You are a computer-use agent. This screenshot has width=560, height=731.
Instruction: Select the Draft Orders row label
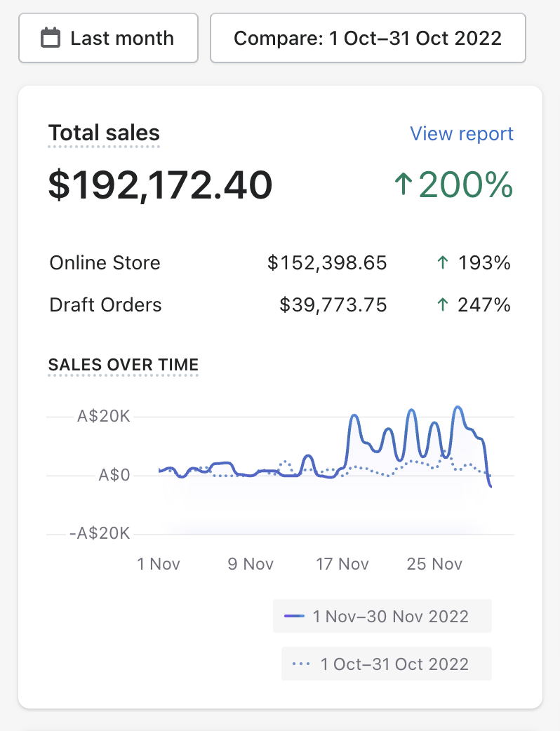coord(105,305)
